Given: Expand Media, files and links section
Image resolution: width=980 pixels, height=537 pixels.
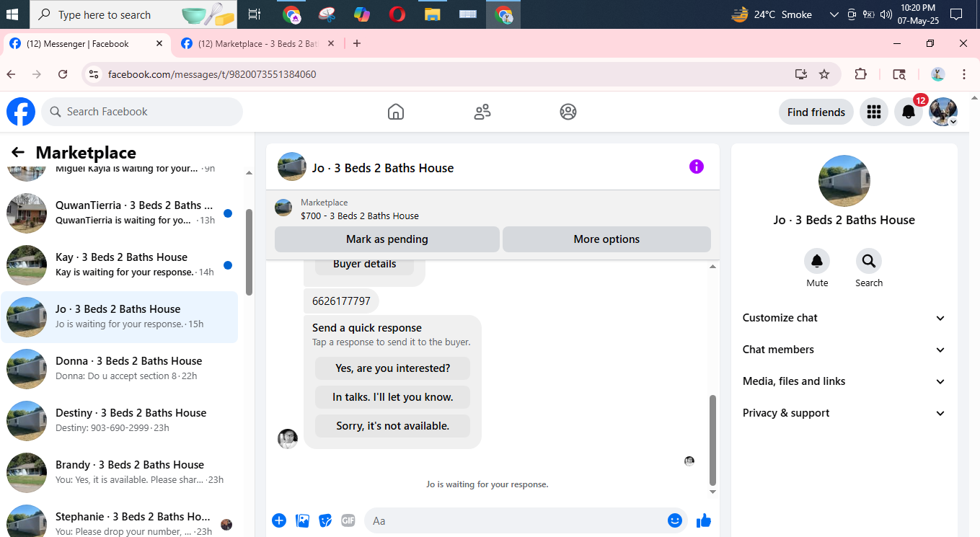Looking at the screenshot, I should tap(844, 381).
